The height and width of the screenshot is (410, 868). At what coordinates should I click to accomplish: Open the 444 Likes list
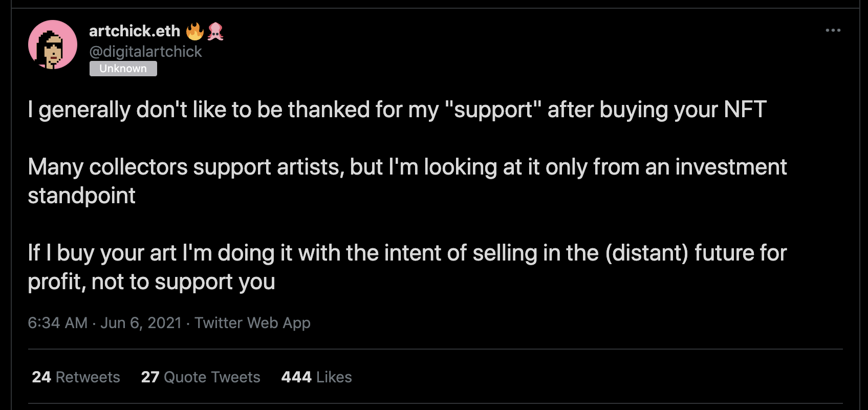pyautogui.click(x=316, y=377)
